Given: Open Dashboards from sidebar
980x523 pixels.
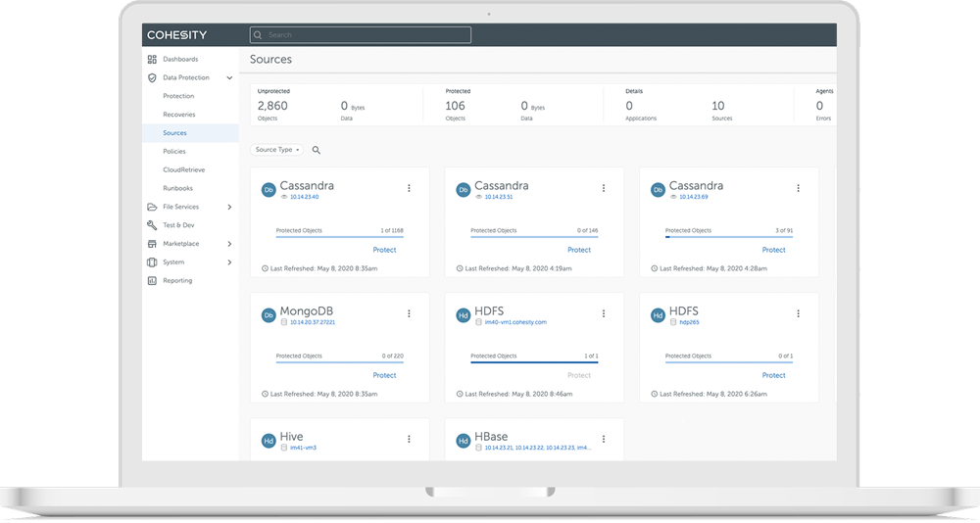Looking at the screenshot, I should tap(180, 60).
